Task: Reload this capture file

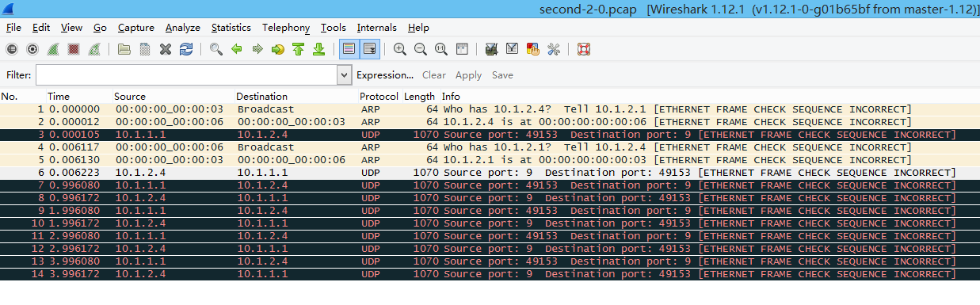Action: (186, 49)
